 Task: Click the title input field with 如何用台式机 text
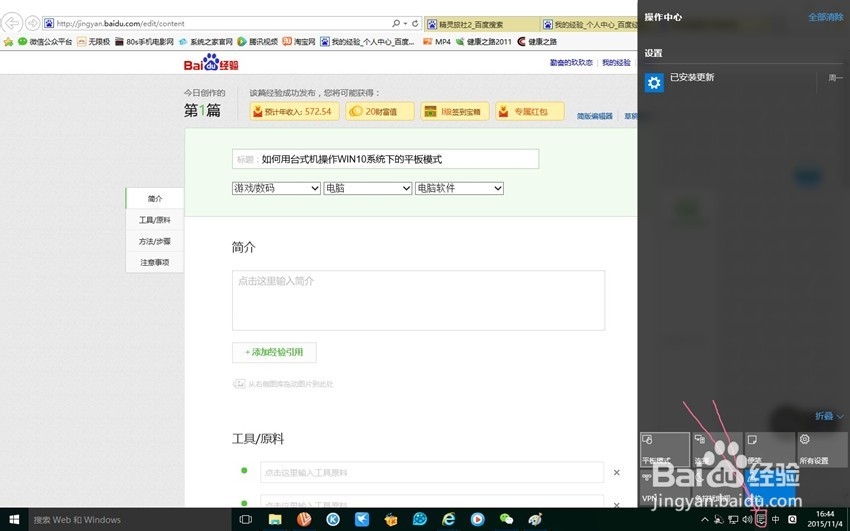pos(385,159)
